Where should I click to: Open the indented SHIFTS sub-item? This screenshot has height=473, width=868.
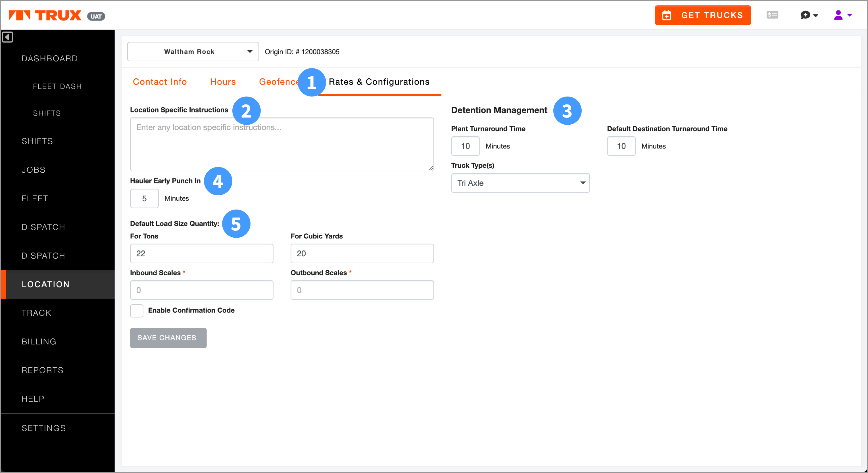click(47, 113)
